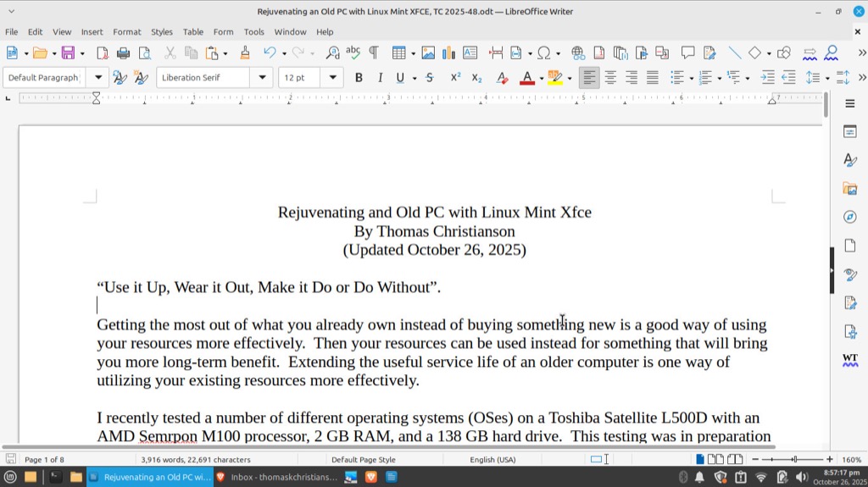Open the Tools menu
The height and width of the screenshot is (487, 868).
click(x=253, y=32)
